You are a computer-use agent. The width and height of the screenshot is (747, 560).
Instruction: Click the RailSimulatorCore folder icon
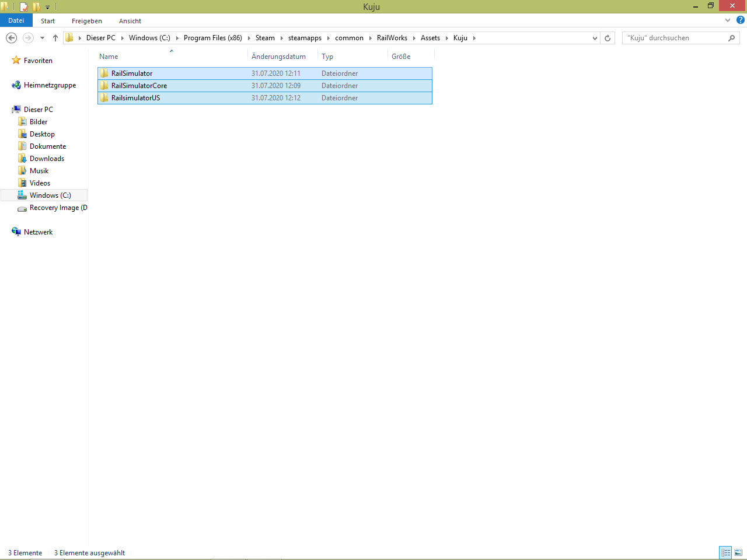click(104, 86)
